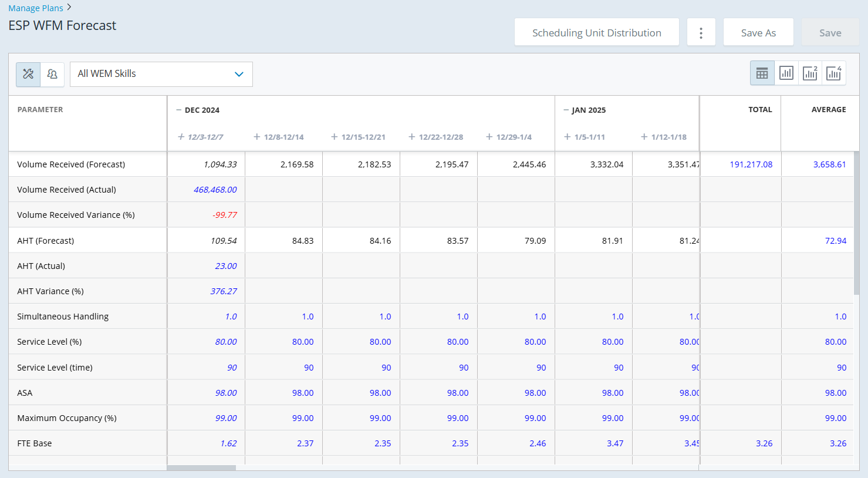Select the Volume Received (Actual) row label
868x478 pixels.
[66, 190]
